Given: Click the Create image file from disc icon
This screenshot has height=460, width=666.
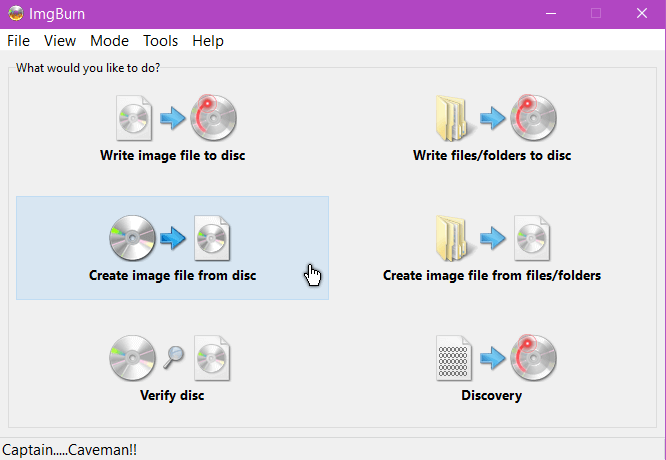Looking at the screenshot, I should pos(170,238).
